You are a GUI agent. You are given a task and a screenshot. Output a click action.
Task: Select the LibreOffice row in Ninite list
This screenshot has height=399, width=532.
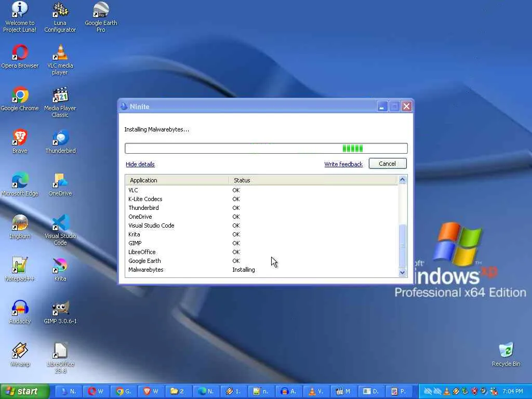pyautogui.click(x=261, y=252)
